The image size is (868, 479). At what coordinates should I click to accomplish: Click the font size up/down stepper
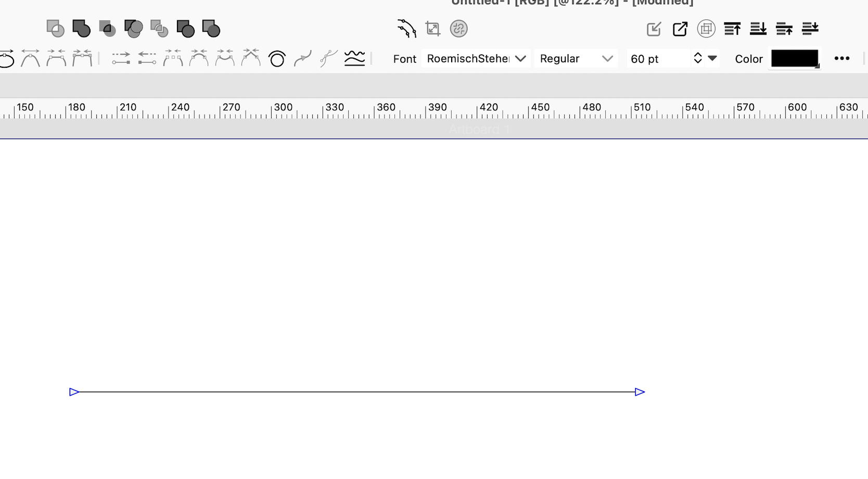pyautogui.click(x=698, y=58)
